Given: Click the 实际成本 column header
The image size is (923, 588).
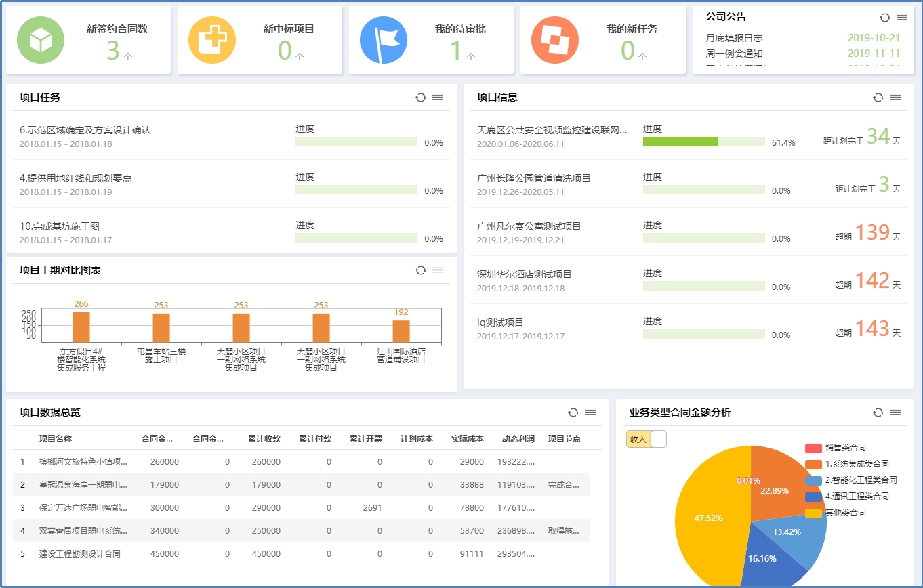Looking at the screenshot, I should pos(467,439).
